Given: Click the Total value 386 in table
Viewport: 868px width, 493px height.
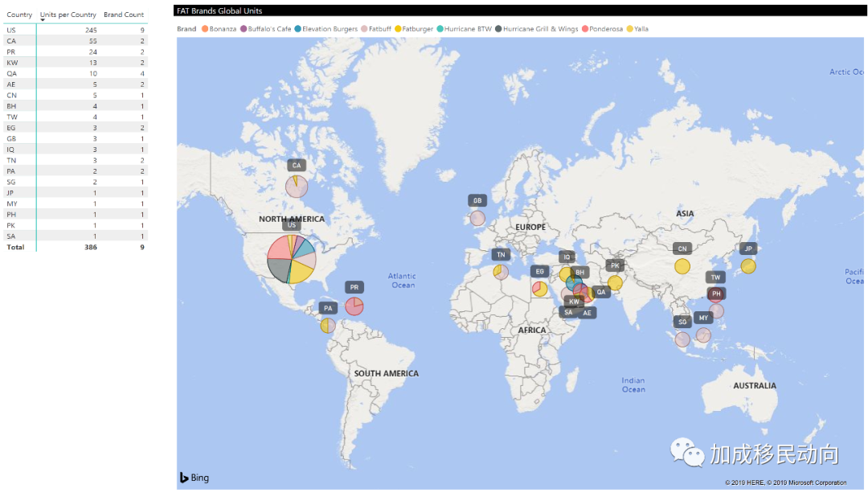Looking at the screenshot, I should tap(91, 247).
